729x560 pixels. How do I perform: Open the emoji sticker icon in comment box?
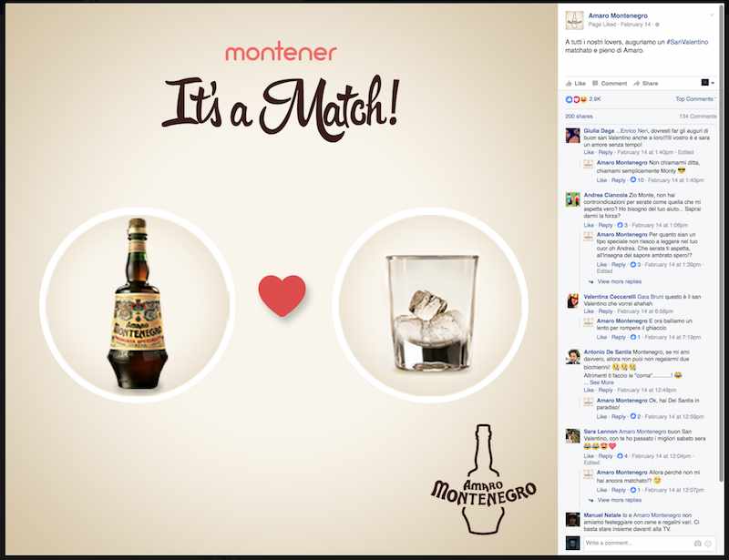708,543
